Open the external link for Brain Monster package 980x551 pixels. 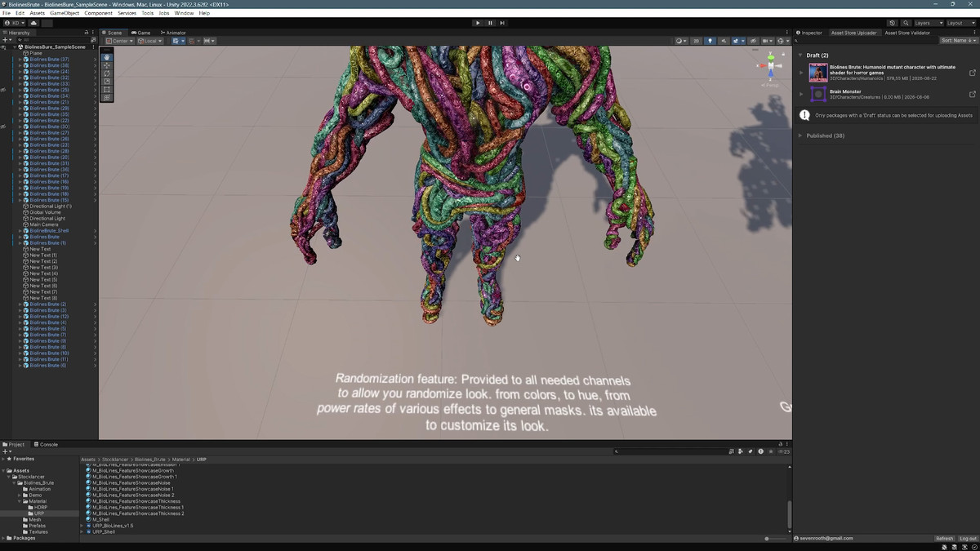point(972,94)
